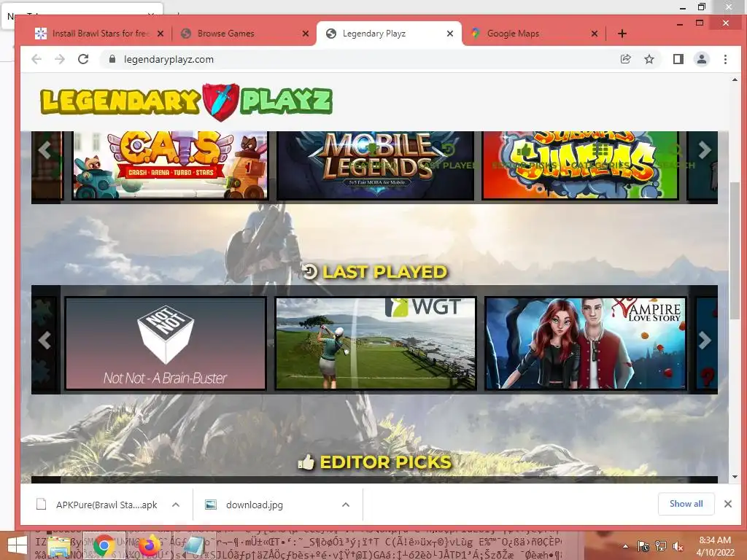Click the clock icon beside Last Played
This screenshot has width=747, height=560.
pos(309,272)
